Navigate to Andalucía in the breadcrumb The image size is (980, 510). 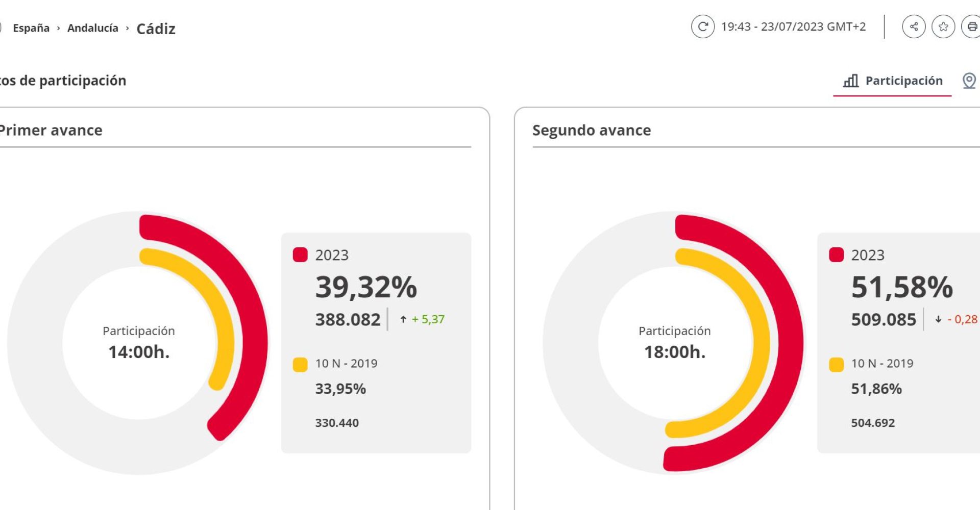coord(93,28)
